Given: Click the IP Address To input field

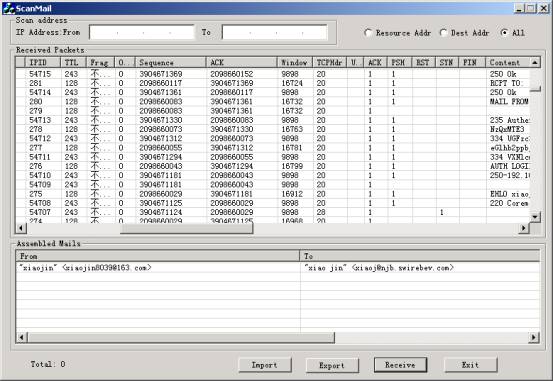Looking at the screenshot, I should pos(275,32).
